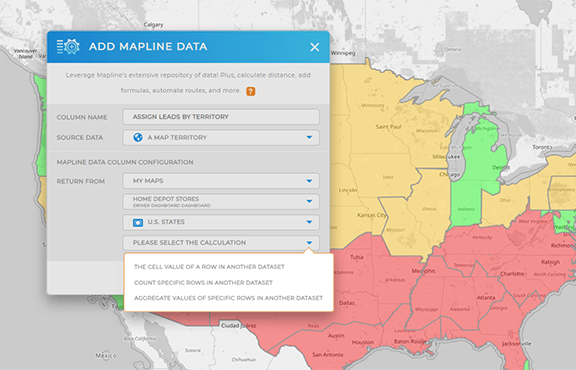
Task: Select Aggregate Values of Specific Rows option
Action: click(228, 298)
